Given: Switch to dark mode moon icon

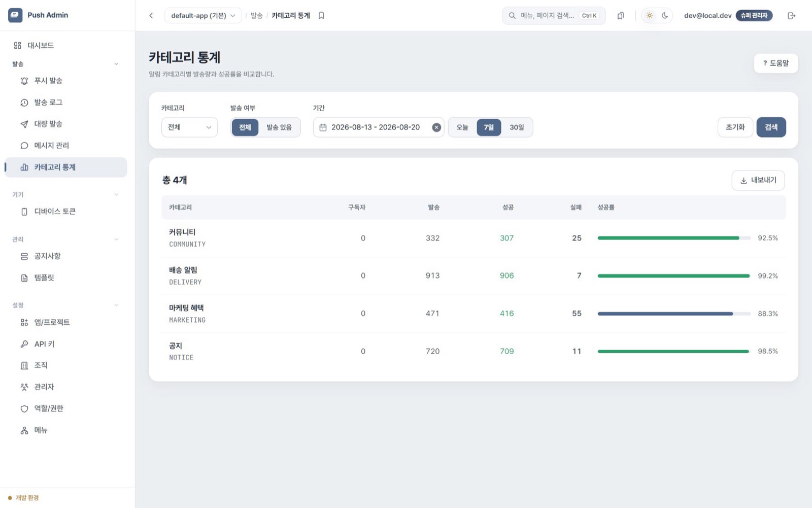Looking at the screenshot, I should 665,16.
